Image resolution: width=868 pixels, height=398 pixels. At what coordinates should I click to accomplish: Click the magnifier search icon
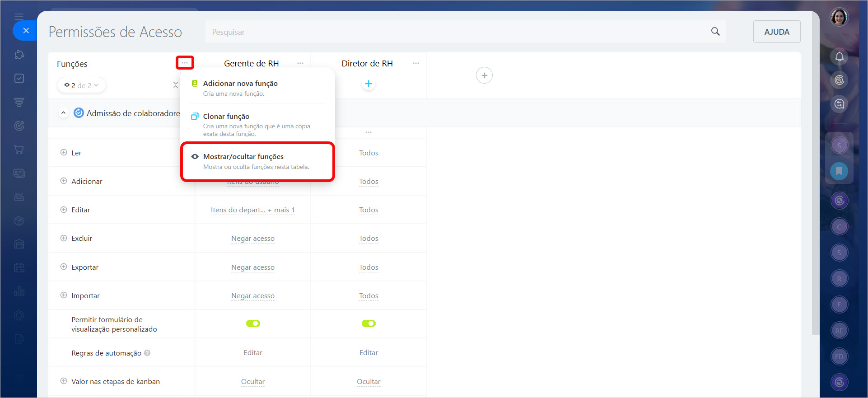715,32
